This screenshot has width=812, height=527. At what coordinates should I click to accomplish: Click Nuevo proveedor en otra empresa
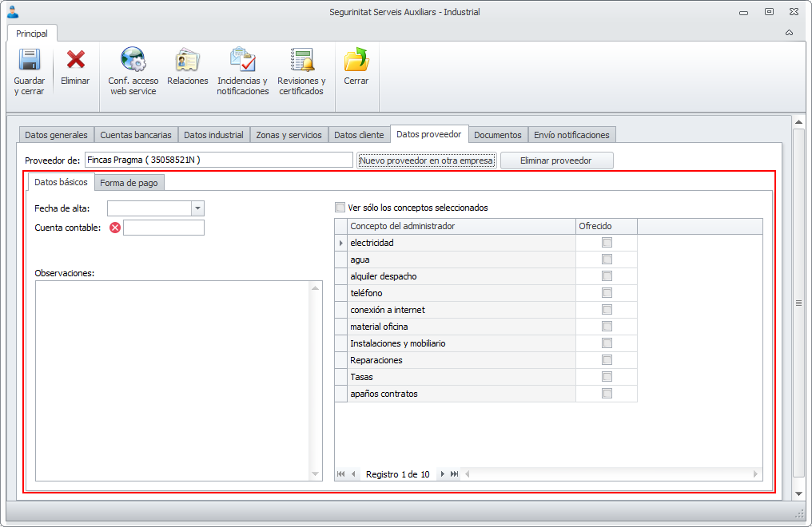point(427,160)
